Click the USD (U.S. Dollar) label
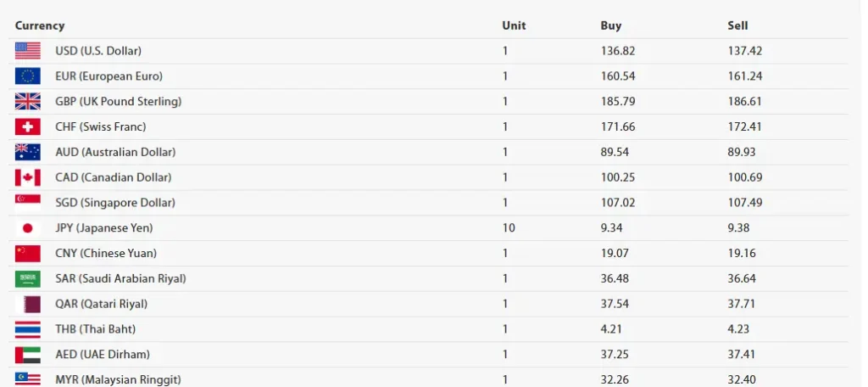This screenshot has width=868, height=387. [98, 51]
